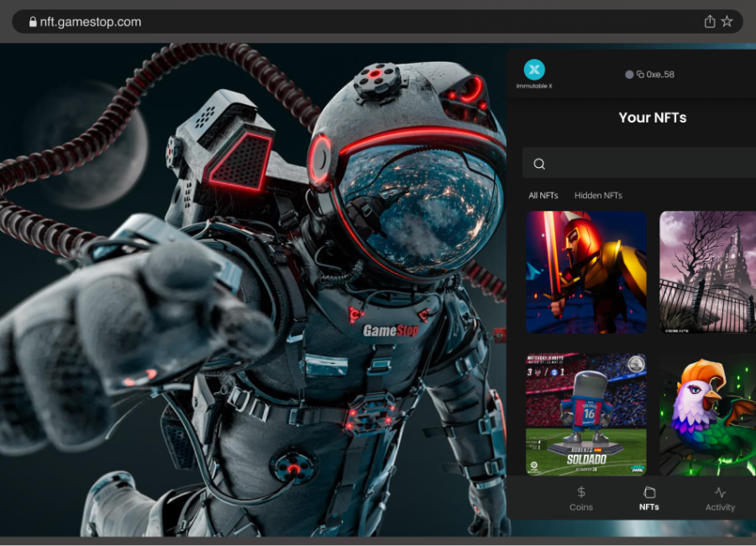This screenshot has width=756, height=546.
Task: Click the Immutable X logo
Action: (534, 70)
